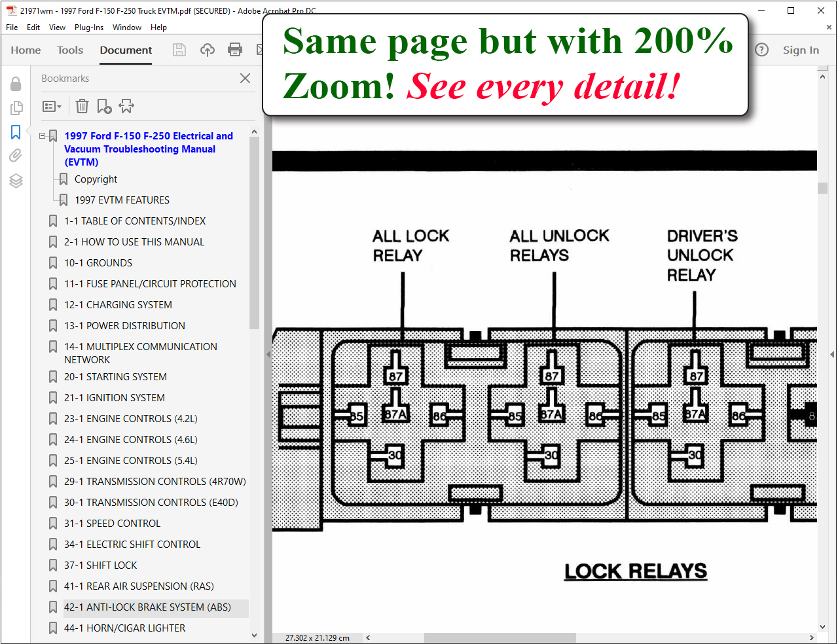Viewport: 838px width, 644px height.
Task: Open 29-1 TRANSMISSION CONTROLS (4R70W) bookmark
Action: click(x=155, y=482)
